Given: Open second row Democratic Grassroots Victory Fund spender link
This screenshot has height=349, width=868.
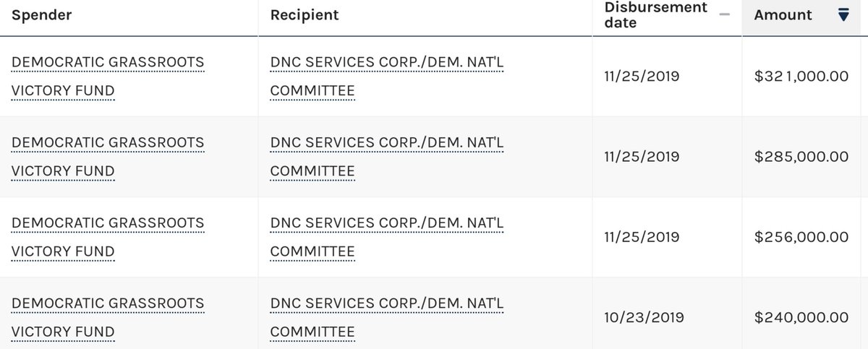Looking at the screenshot, I should tap(108, 157).
